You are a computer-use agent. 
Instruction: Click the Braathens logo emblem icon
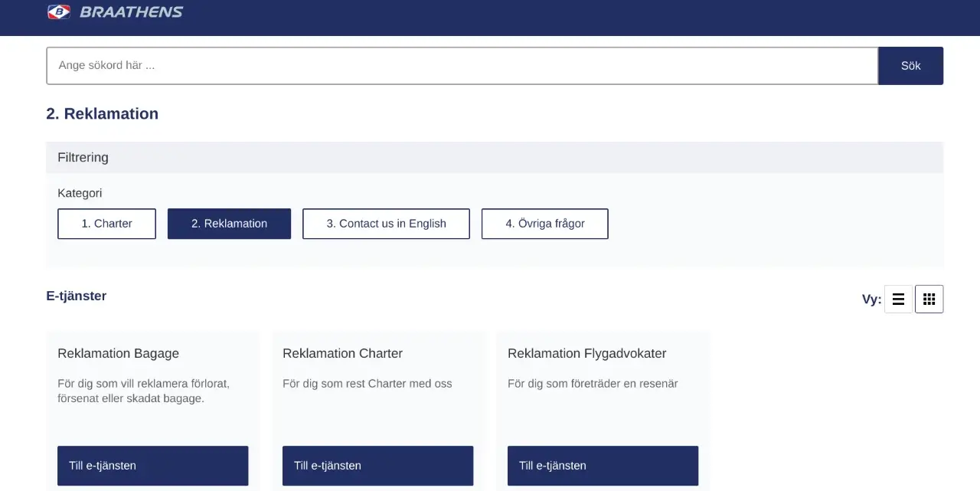[59, 11]
